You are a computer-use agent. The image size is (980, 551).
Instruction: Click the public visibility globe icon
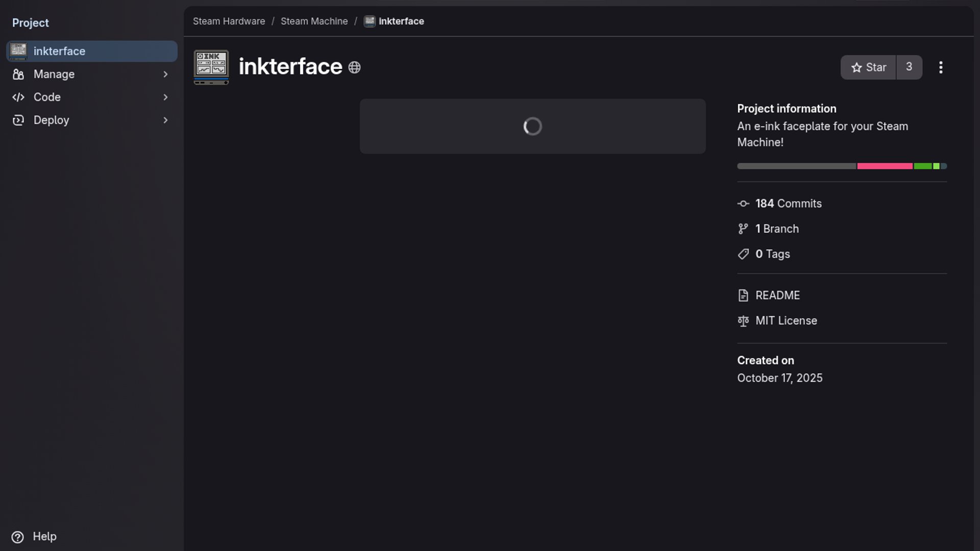pos(354,67)
